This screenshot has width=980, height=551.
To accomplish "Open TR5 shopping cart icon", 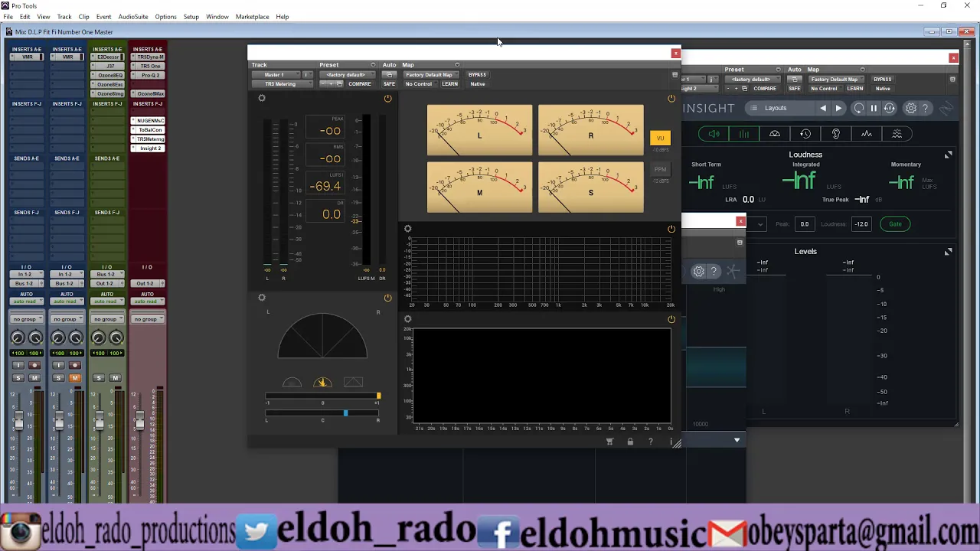I will pos(610,442).
